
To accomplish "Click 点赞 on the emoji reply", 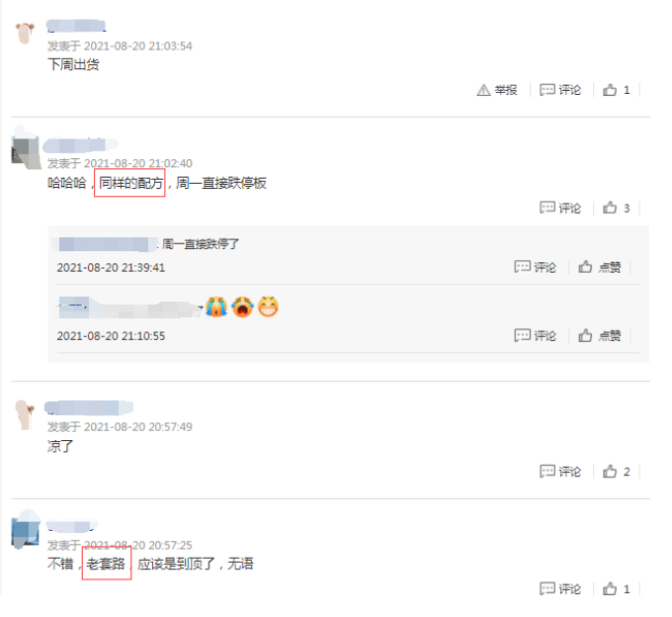I will [600, 335].
